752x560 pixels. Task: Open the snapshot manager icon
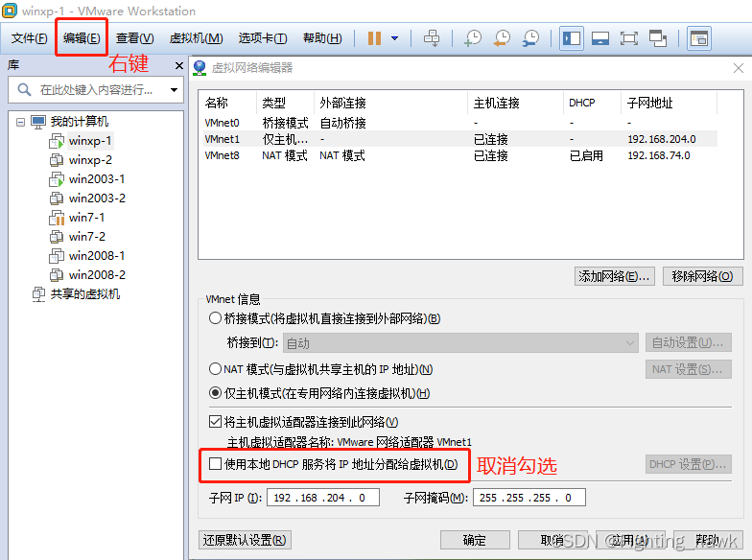(531, 38)
